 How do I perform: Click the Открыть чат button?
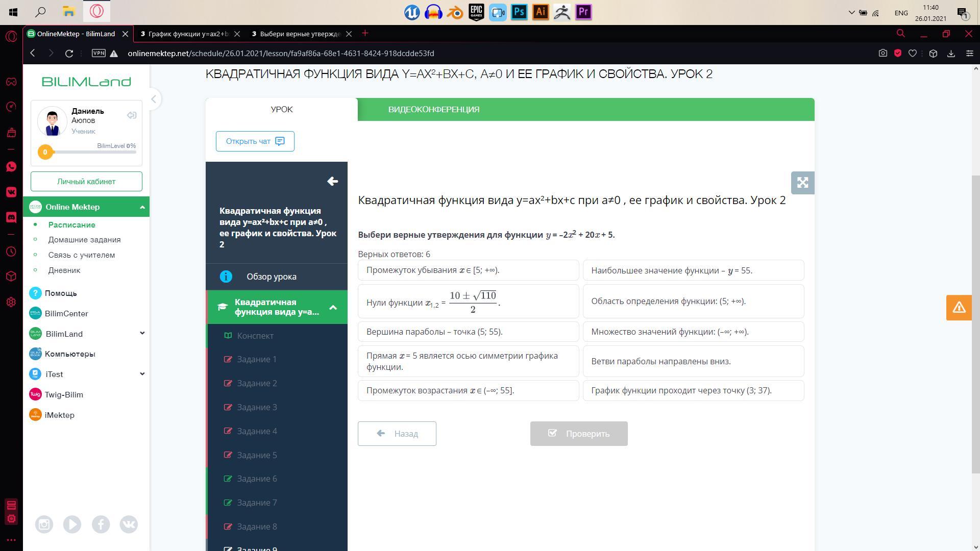tap(255, 141)
